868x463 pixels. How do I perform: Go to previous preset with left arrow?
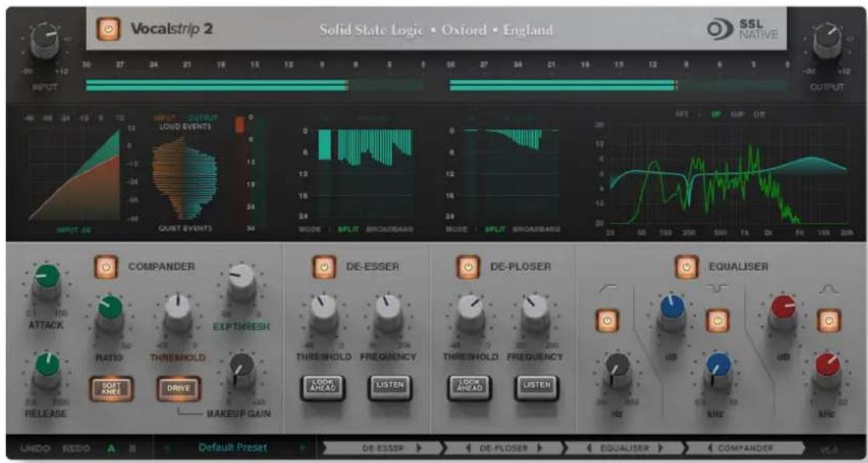tap(165, 447)
